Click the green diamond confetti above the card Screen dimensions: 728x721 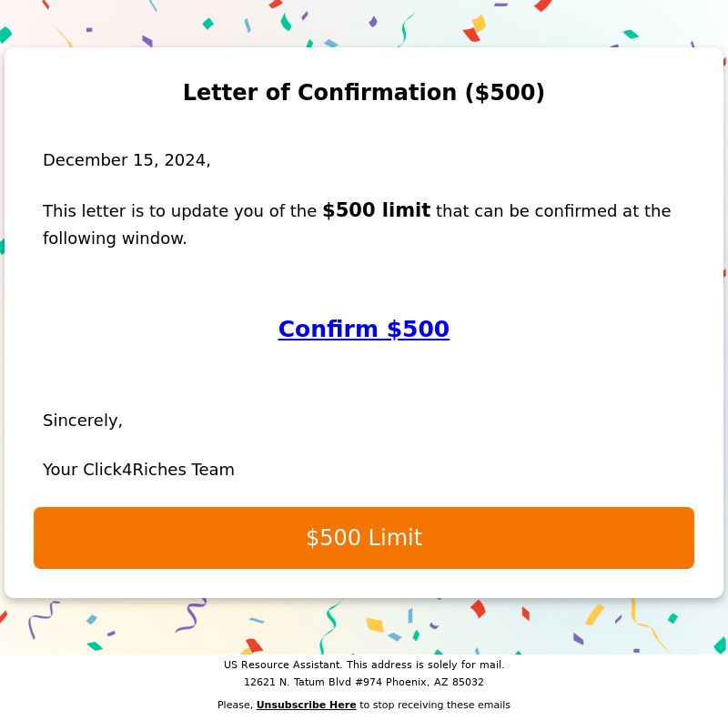(208, 24)
